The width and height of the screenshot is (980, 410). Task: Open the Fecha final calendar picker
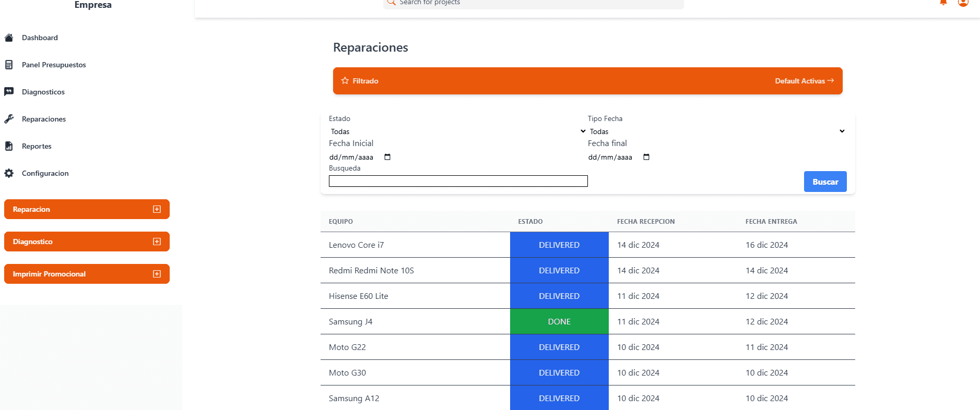pos(646,157)
